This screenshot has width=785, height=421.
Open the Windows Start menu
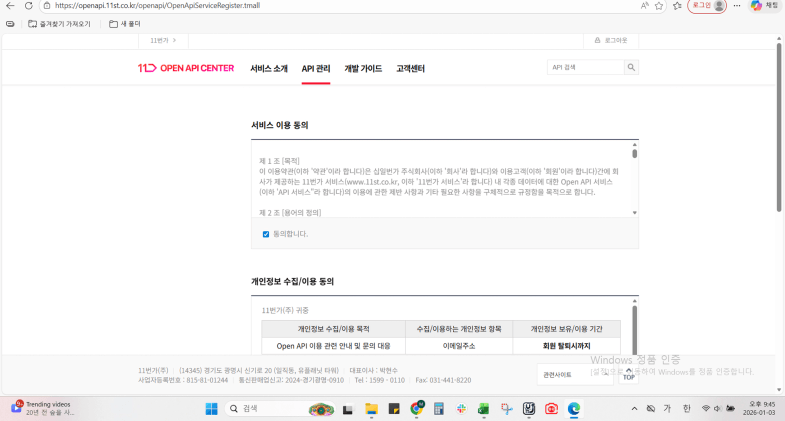211,409
